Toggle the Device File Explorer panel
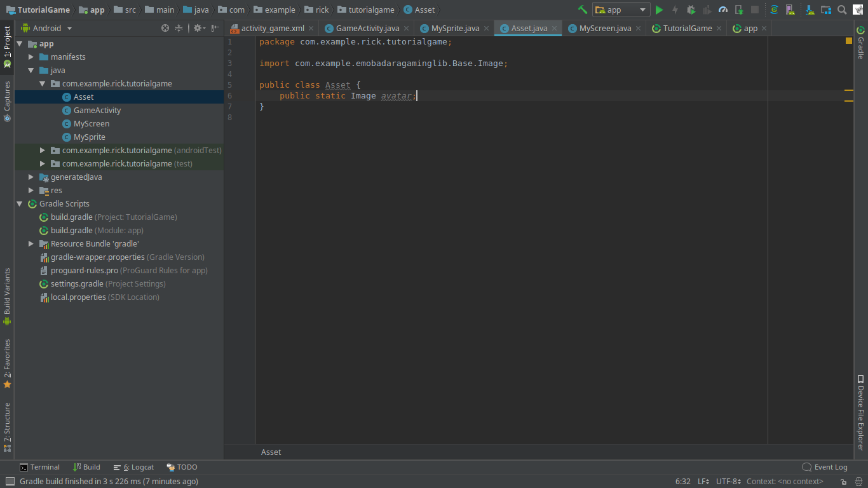868x488 pixels. coord(860,413)
